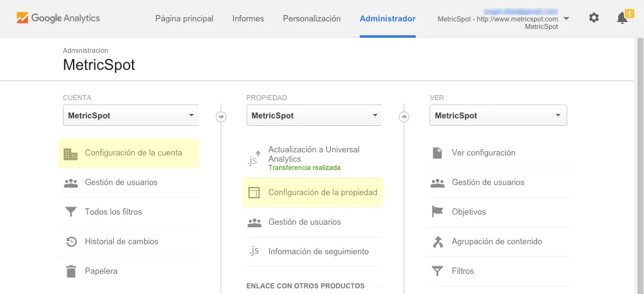Click the MetricSpot page heading

pyautogui.click(x=99, y=65)
